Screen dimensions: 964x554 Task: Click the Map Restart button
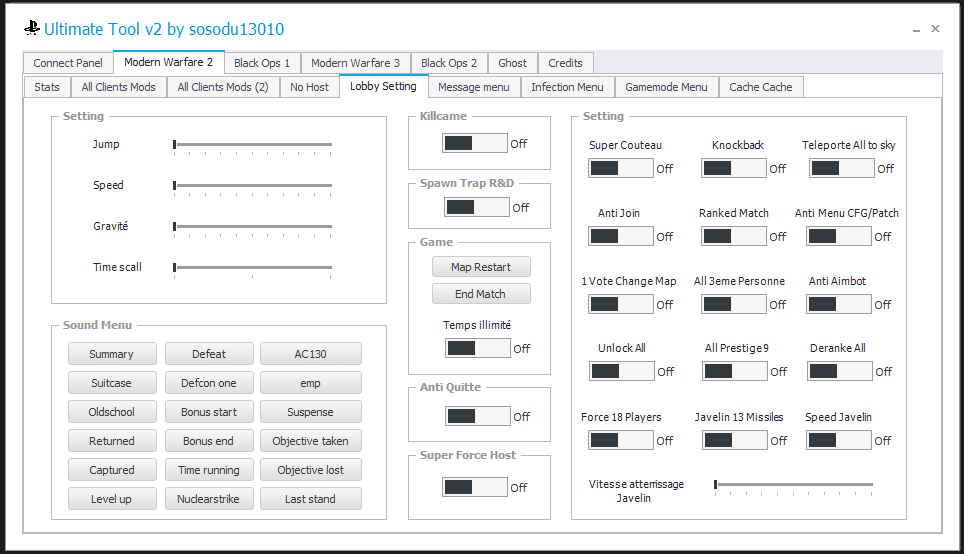point(481,267)
